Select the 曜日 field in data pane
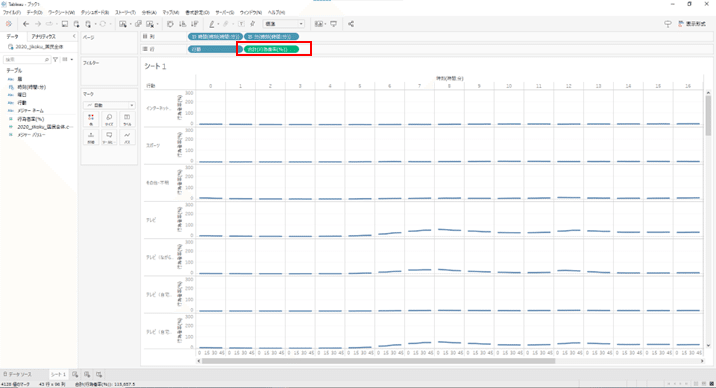 coord(22,94)
